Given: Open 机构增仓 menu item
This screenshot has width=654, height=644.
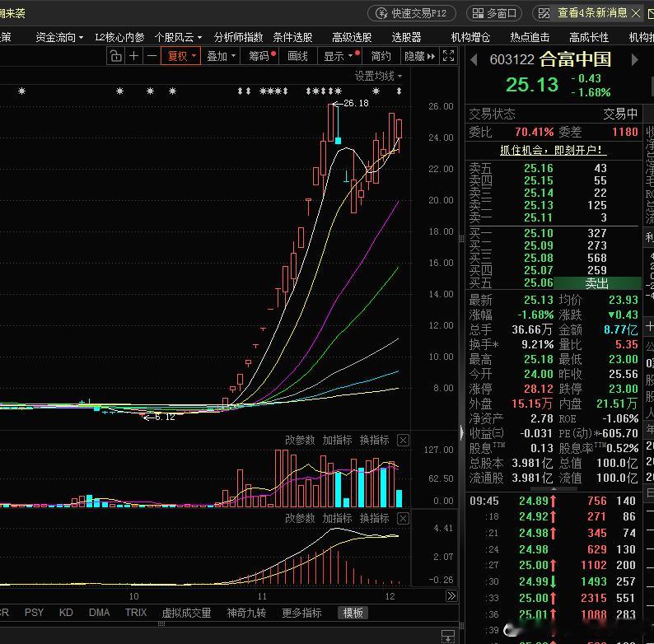Looking at the screenshot, I should pyautogui.click(x=470, y=38).
